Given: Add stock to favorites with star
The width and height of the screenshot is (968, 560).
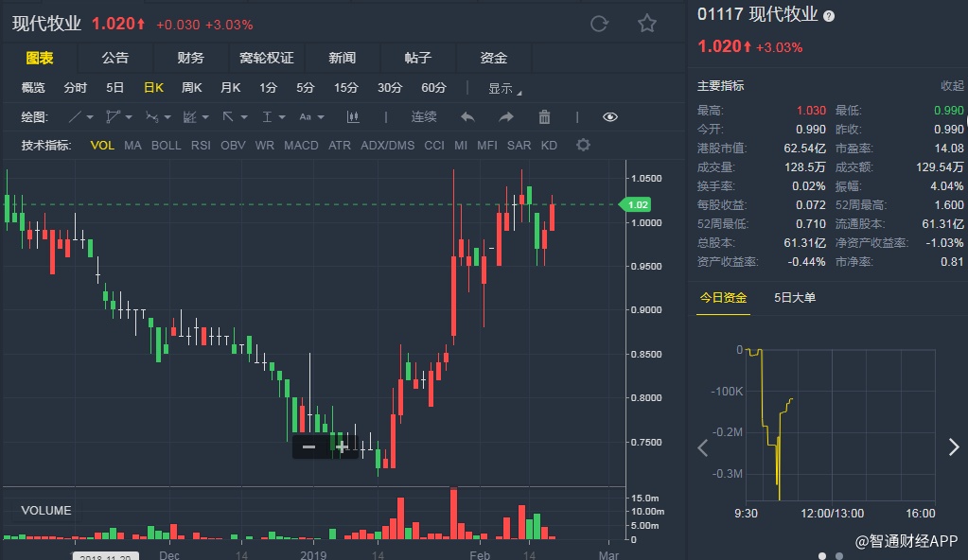Looking at the screenshot, I should point(647,24).
